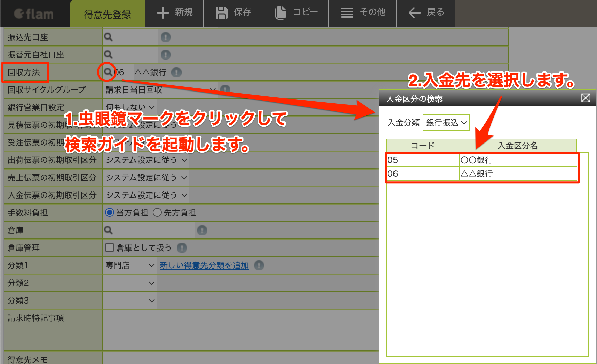The width and height of the screenshot is (597, 364).
Task: Open the その他 menu label
Action: coord(373,12)
